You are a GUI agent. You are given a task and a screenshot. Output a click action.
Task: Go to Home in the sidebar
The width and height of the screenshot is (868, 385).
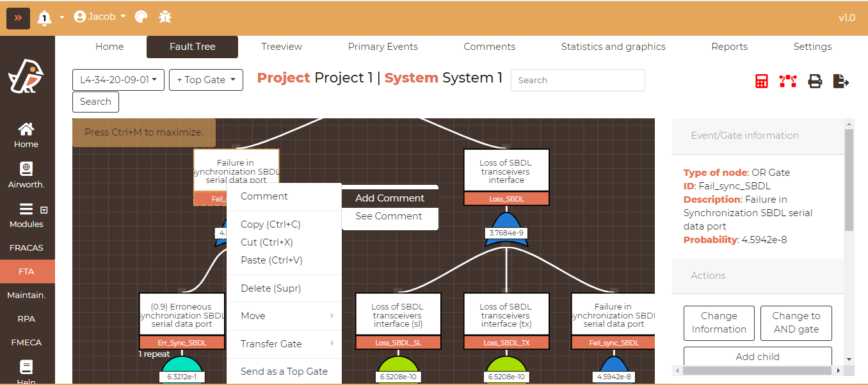click(26, 135)
